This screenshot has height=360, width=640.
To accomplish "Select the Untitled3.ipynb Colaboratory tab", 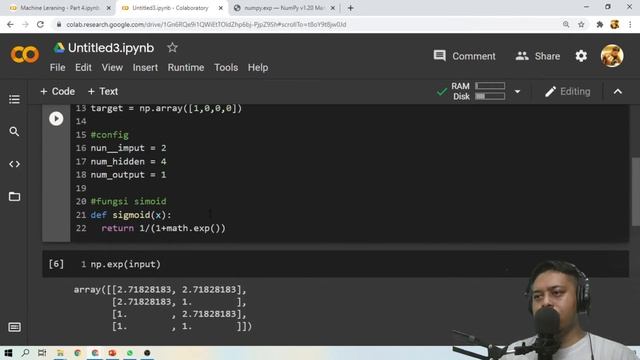I will click(171, 8).
